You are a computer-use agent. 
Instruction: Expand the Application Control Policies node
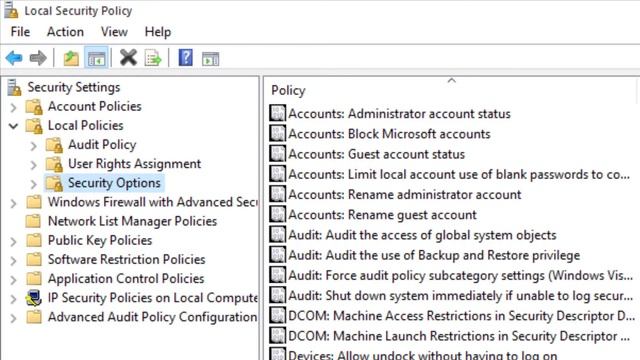tap(13, 280)
